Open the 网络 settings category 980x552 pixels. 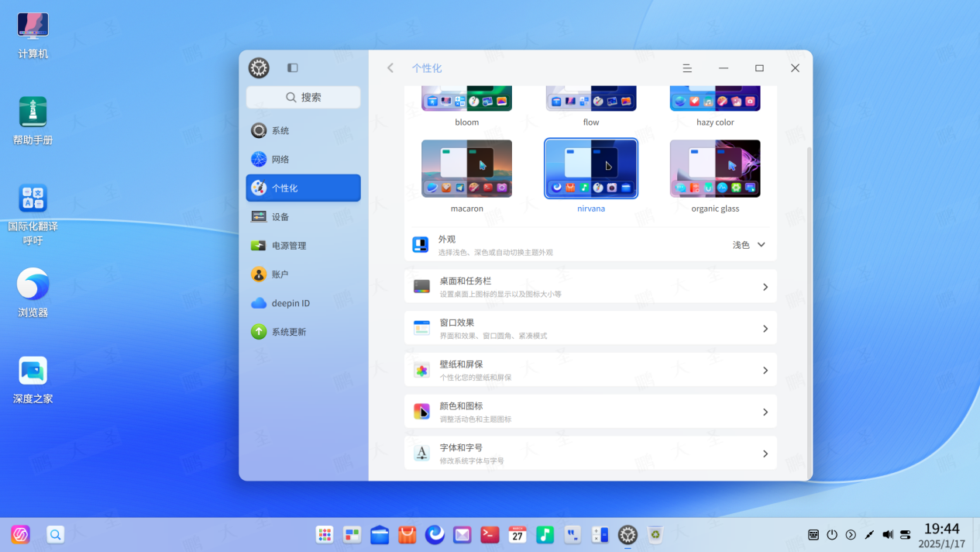pos(303,160)
